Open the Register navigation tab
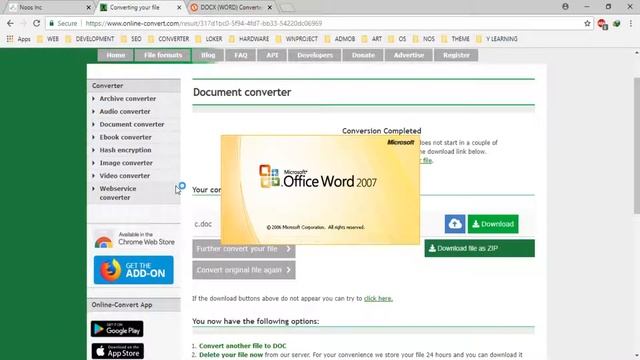640x360 pixels. coord(456,55)
